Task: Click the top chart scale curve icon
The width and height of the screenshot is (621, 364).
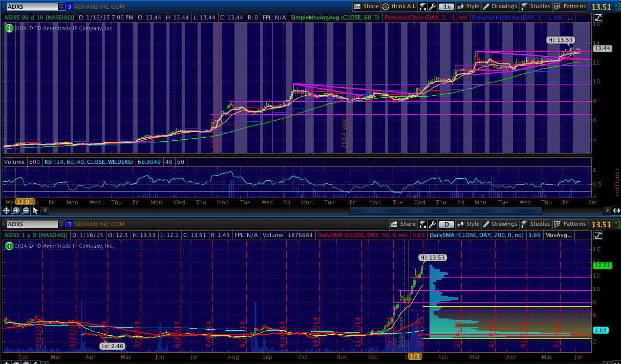Action: pyautogui.click(x=598, y=17)
